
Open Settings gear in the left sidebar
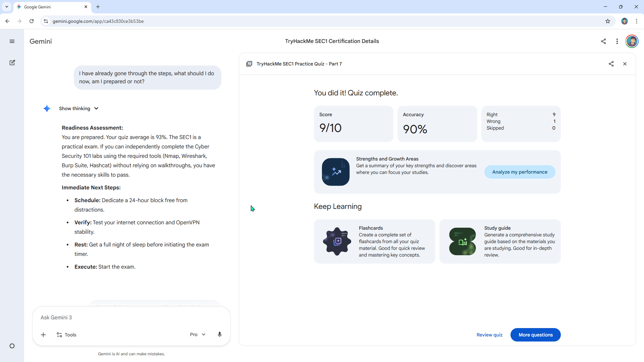[12, 346]
